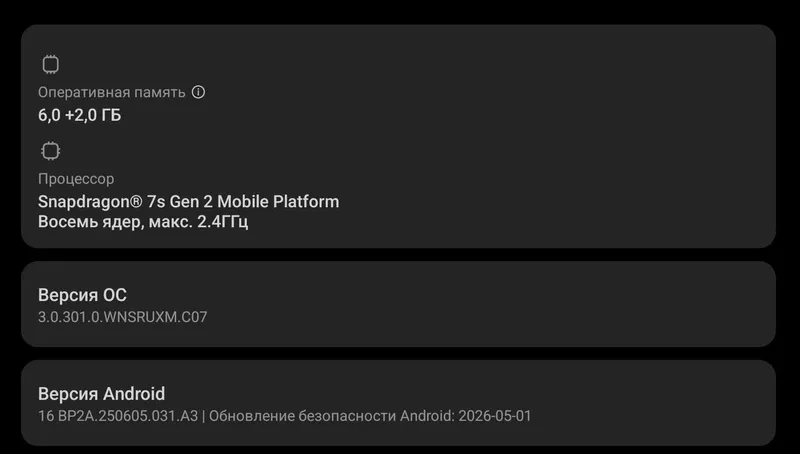Click the word Android in Версия Android
Image resolution: width=800 pixels, height=454 pixels.
point(133,394)
